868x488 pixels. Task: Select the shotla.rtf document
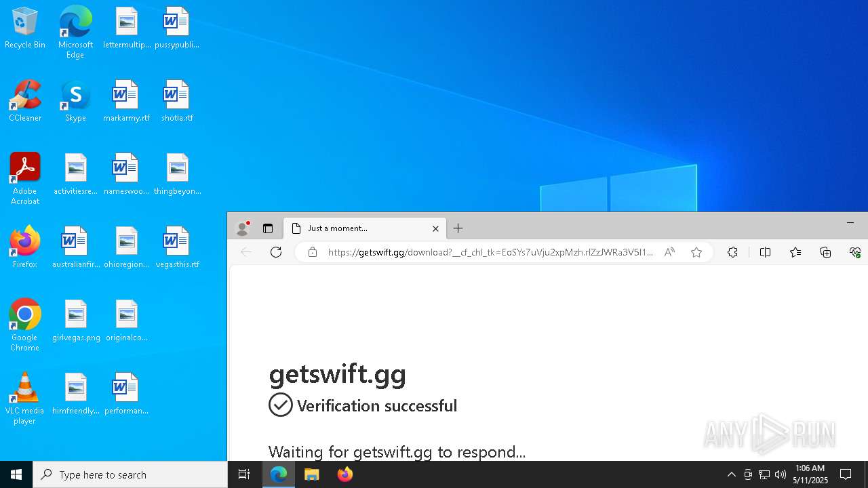tap(177, 102)
